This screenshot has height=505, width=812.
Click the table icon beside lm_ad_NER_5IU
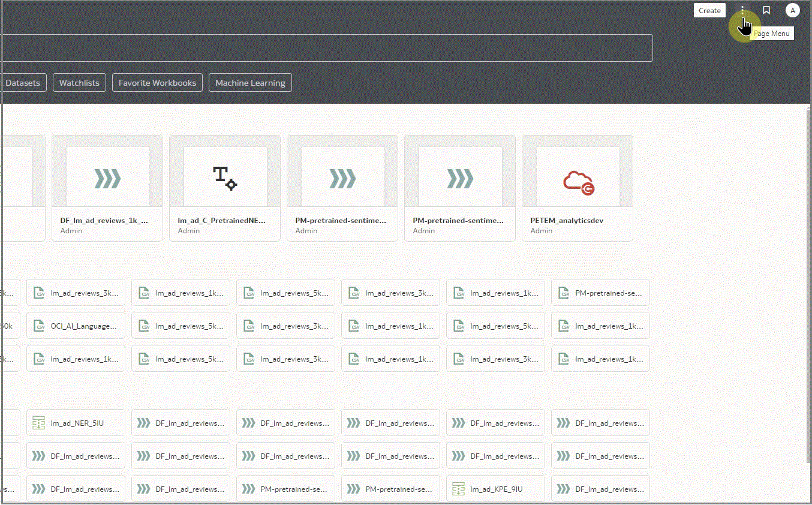[x=39, y=423]
